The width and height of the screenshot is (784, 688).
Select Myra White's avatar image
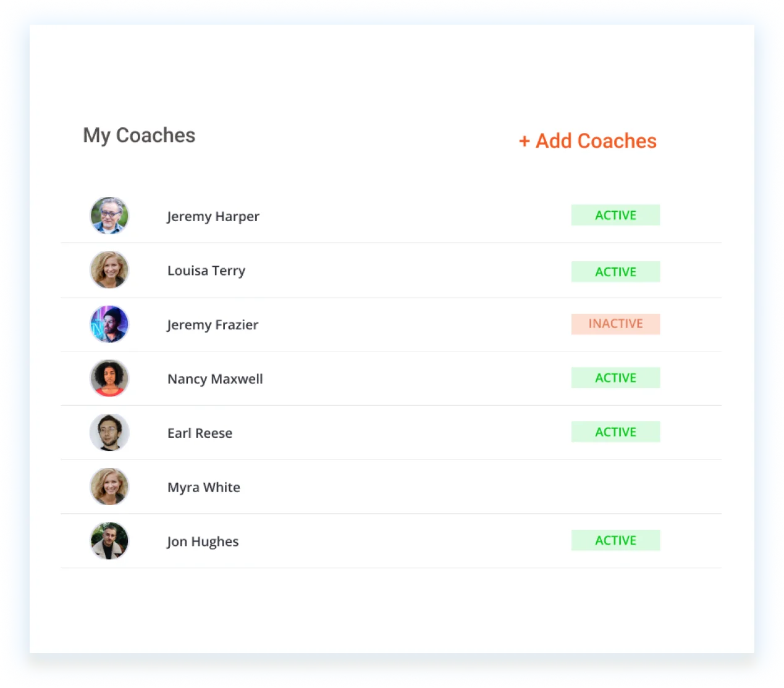tap(109, 487)
